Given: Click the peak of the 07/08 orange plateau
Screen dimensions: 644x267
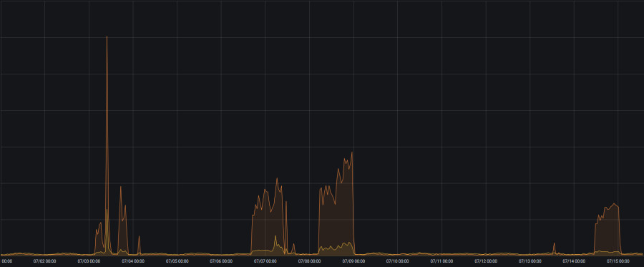Looking at the screenshot, I should tap(352, 152).
